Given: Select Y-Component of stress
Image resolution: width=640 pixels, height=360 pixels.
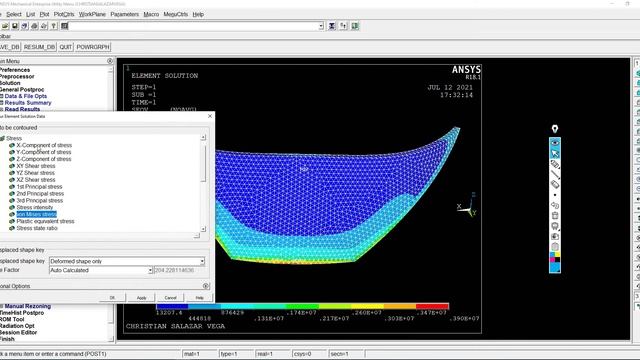Looking at the screenshot, I should click(x=44, y=152).
